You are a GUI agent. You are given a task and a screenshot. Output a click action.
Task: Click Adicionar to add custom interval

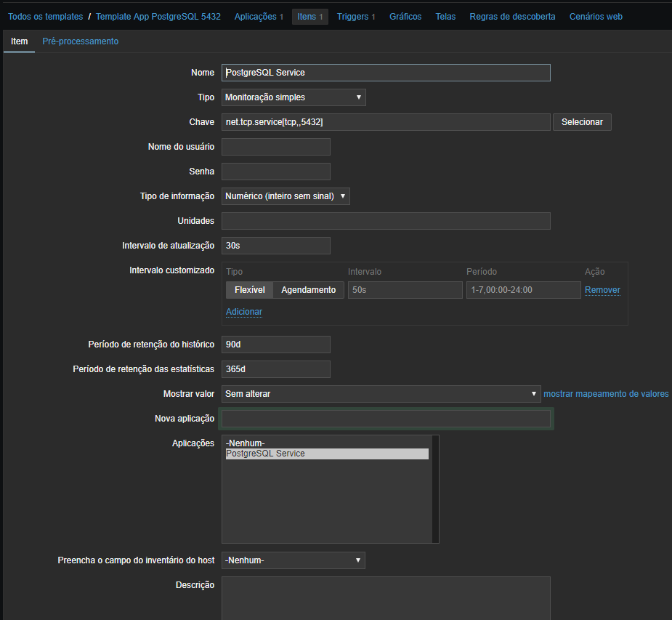244,312
